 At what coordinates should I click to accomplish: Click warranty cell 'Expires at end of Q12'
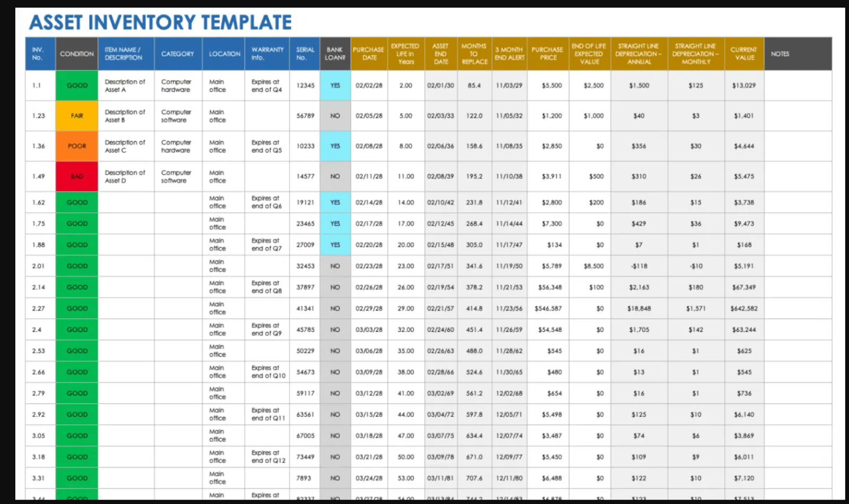[x=267, y=457]
